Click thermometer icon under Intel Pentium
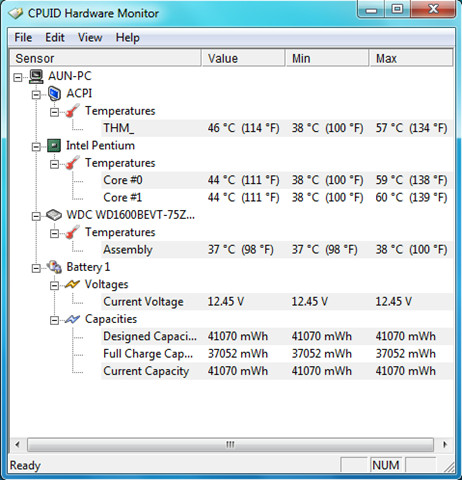The height and width of the screenshot is (480, 462). click(72, 163)
